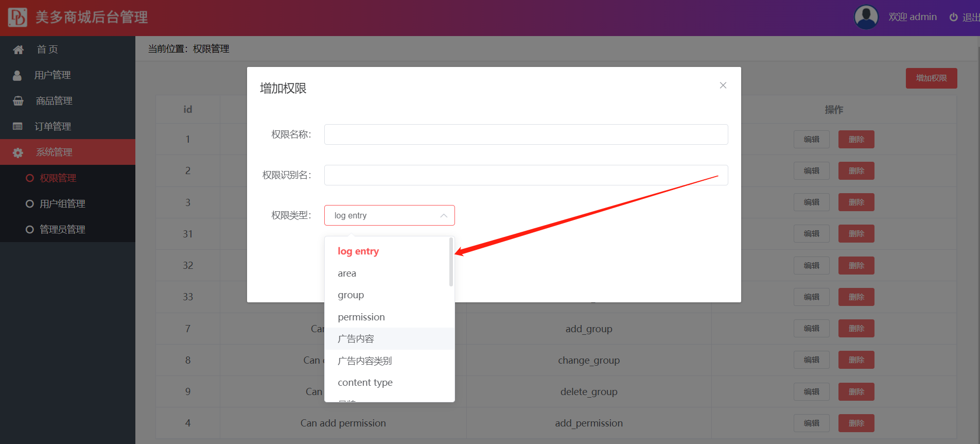980x444 pixels.
Task: Delete the add_group permission row
Action: 856,329
